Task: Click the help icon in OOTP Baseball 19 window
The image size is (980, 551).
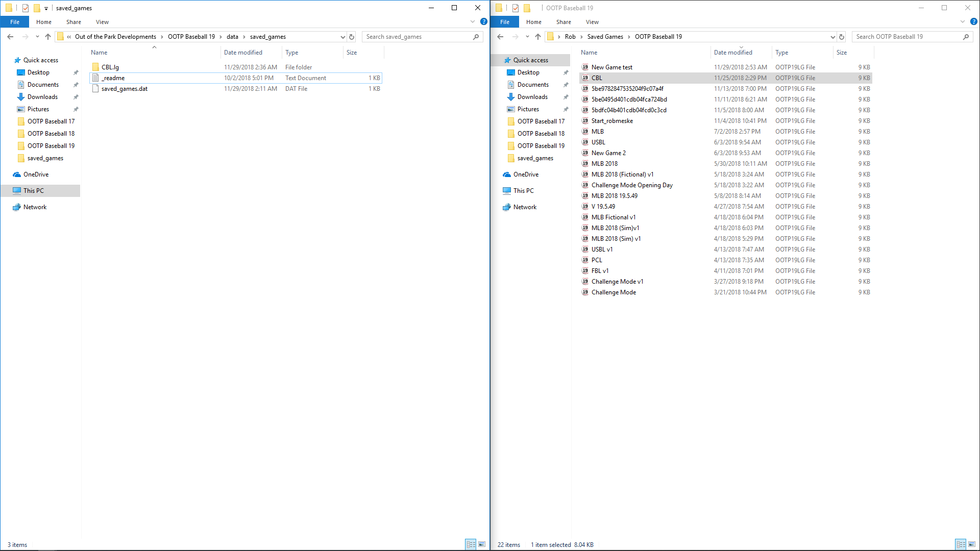Action: click(x=973, y=22)
